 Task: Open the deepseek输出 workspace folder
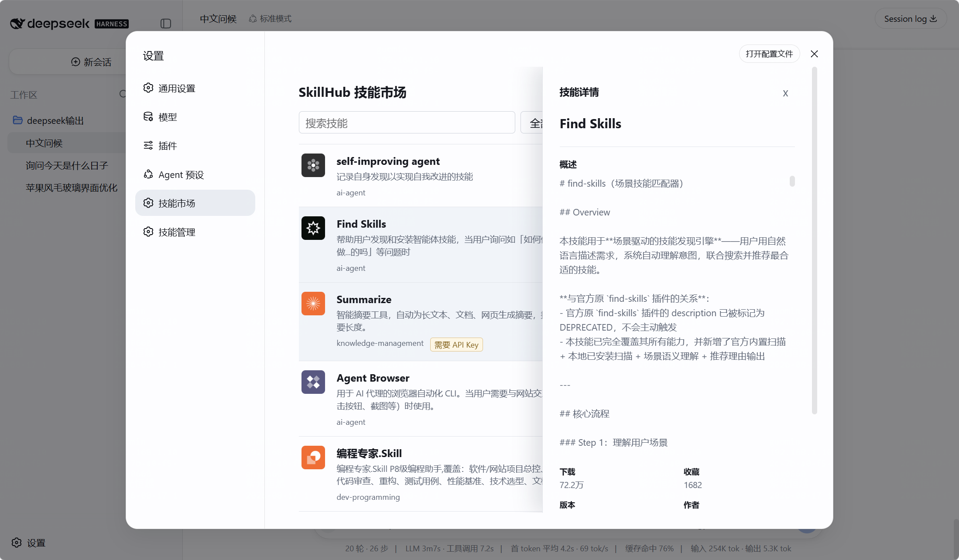(x=55, y=120)
